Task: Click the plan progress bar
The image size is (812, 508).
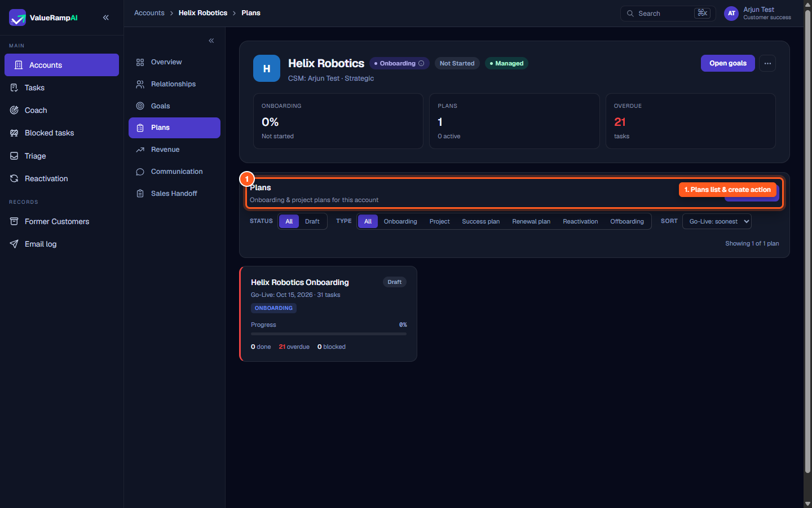Action: tap(329, 334)
